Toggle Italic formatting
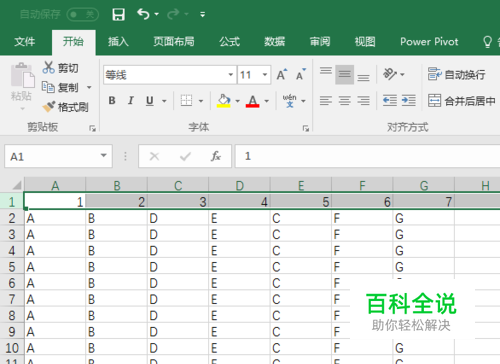This screenshot has height=364, width=500. click(x=131, y=100)
